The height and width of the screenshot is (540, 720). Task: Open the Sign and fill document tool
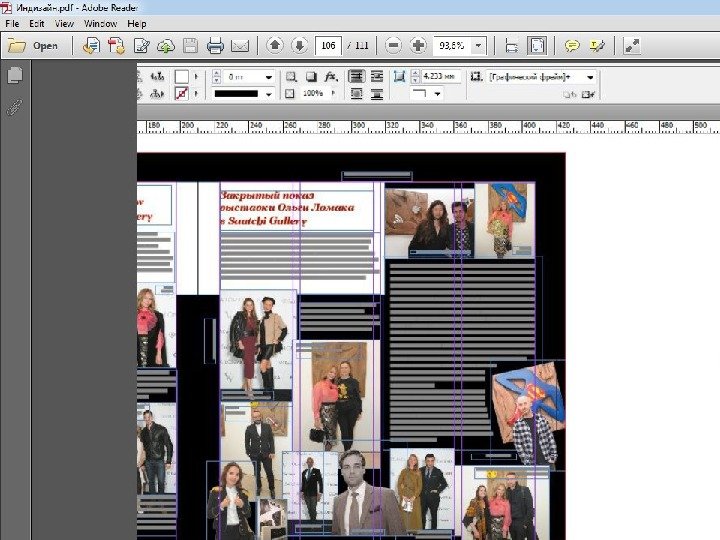click(141, 45)
